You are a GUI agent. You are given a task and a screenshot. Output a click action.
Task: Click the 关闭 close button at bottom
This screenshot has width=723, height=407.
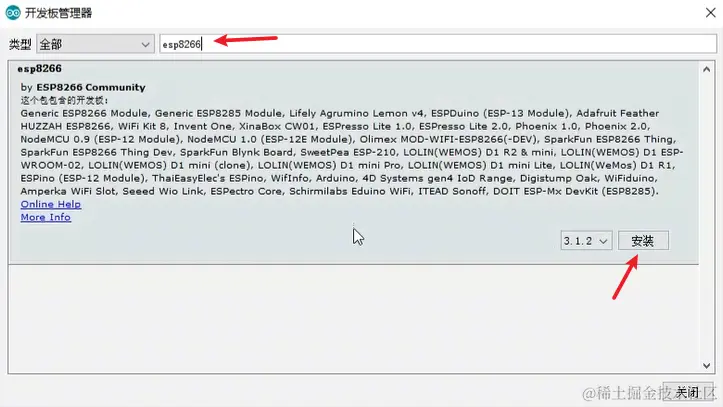click(688, 392)
